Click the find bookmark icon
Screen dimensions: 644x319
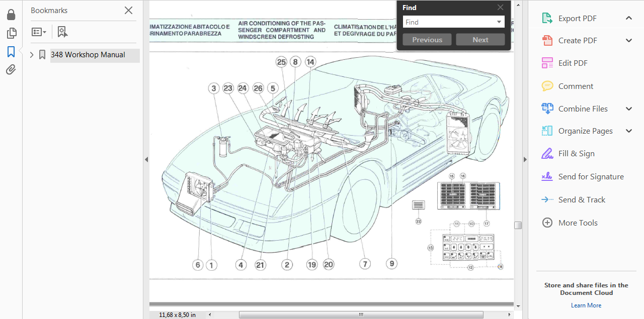pos(62,32)
